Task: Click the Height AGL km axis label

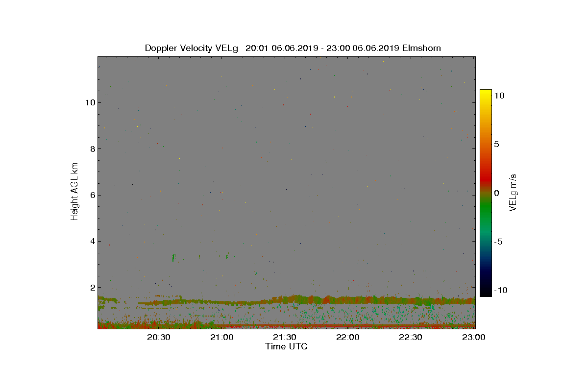Action: pos(75,192)
